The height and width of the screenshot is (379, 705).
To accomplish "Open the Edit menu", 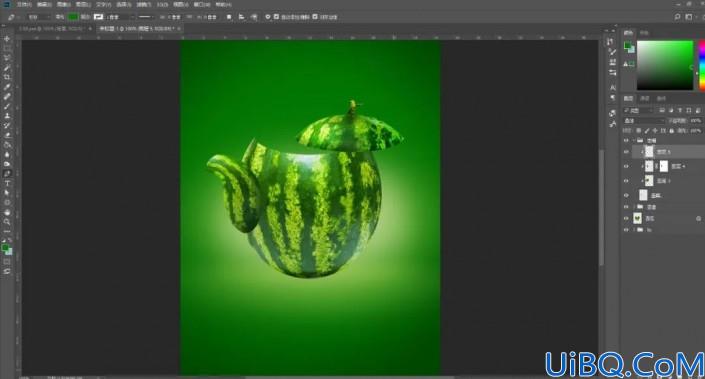I will click(44, 4).
